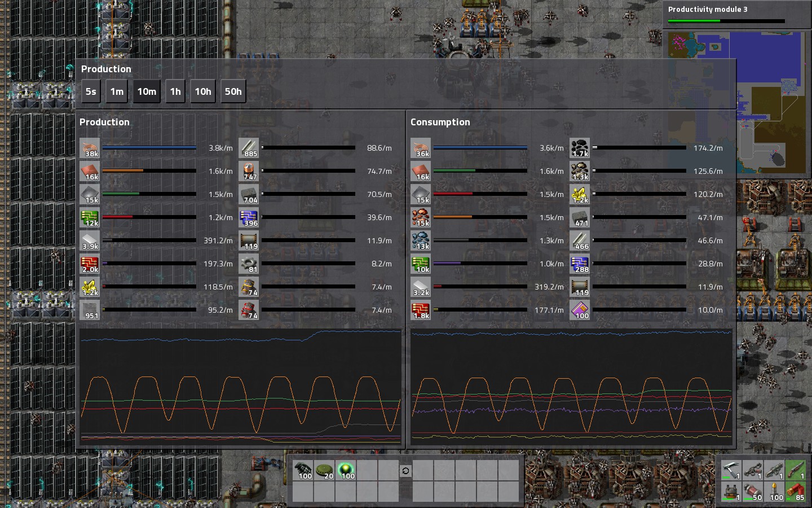Click the yellow 74 item icon
This screenshot has width=812, height=508.
tap(249, 287)
